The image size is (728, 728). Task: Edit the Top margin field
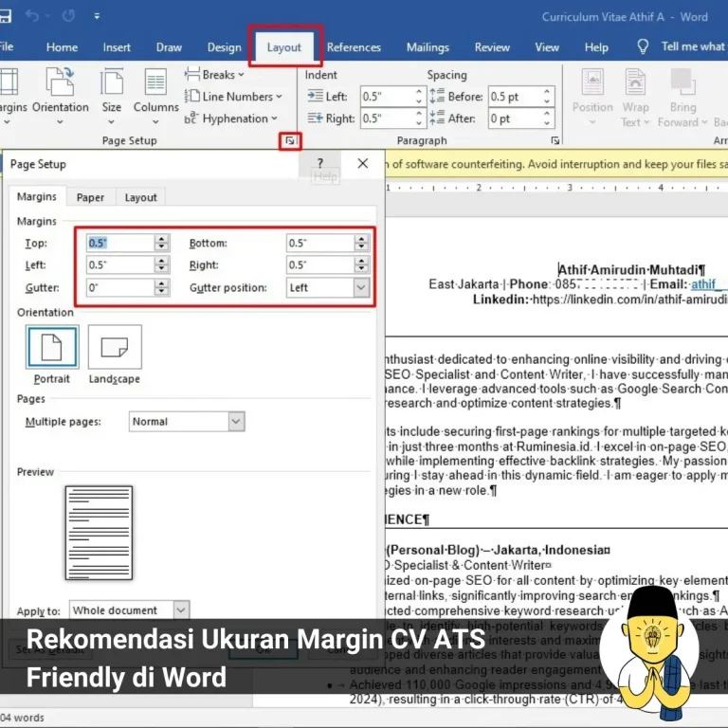pyautogui.click(x=119, y=243)
